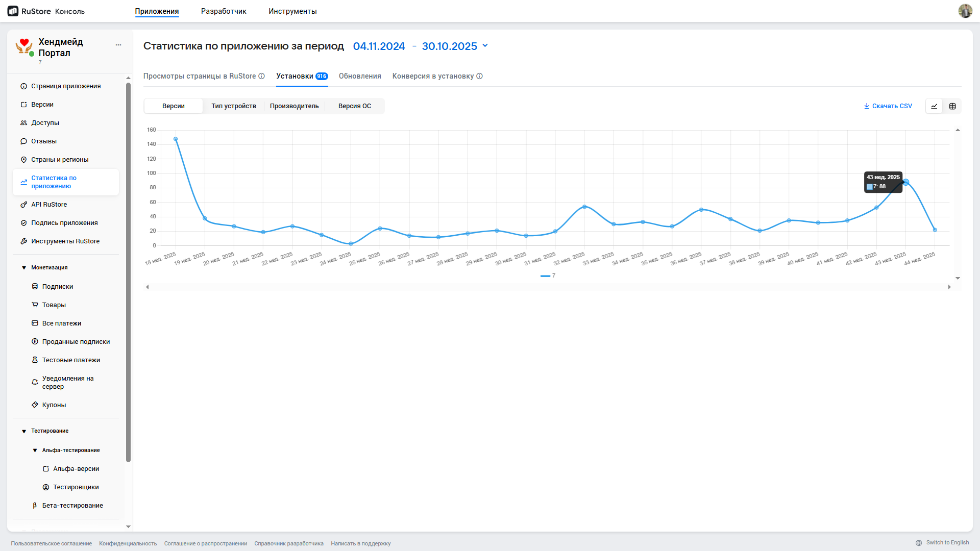The width and height of the screenshot is (980, 551).
Task: Switch to table view
Action: 952,106
